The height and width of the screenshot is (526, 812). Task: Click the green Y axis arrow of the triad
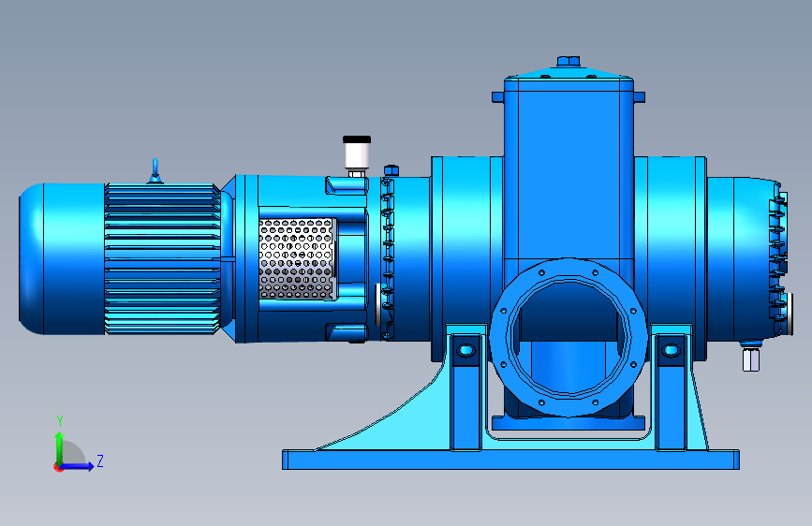coord(60,446)
